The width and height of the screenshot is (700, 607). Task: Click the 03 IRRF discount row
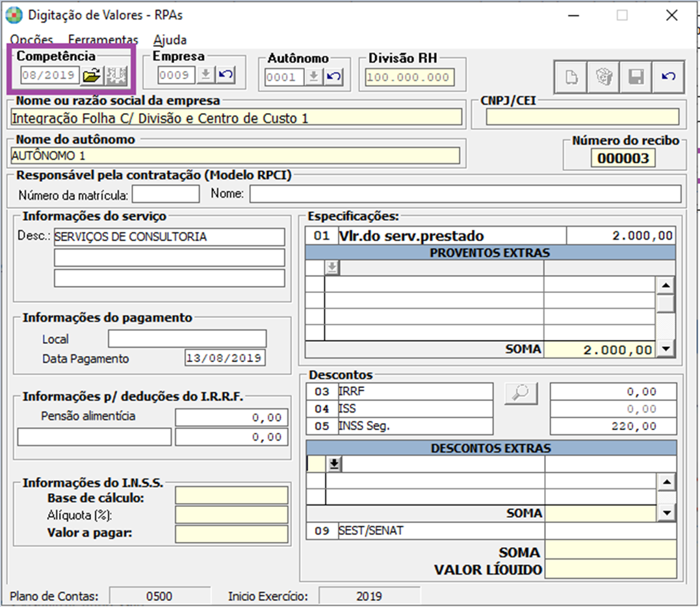(400, 391)
